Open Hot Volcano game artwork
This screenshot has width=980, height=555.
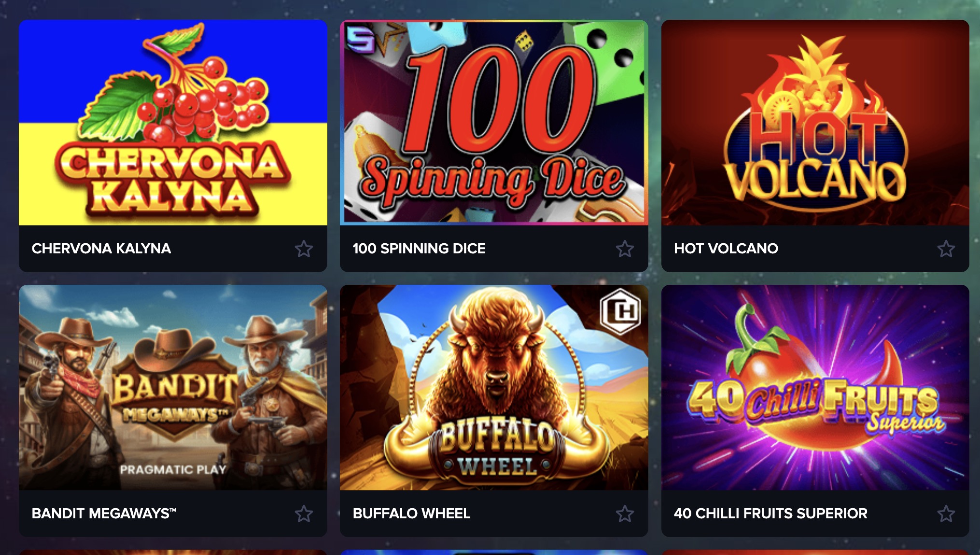(x=815, y=123)
